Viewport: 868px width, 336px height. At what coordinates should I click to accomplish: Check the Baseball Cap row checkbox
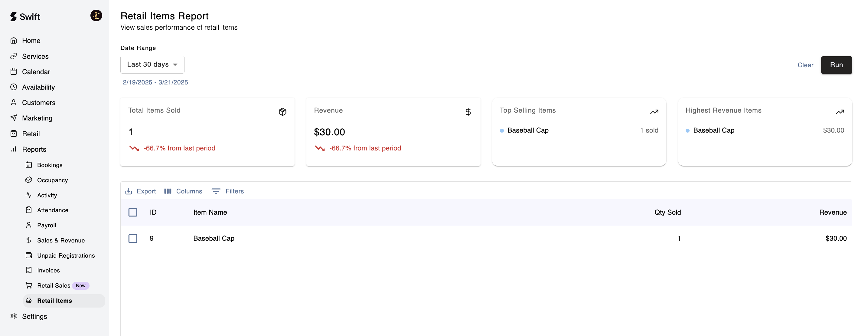[x=133, y=239]
